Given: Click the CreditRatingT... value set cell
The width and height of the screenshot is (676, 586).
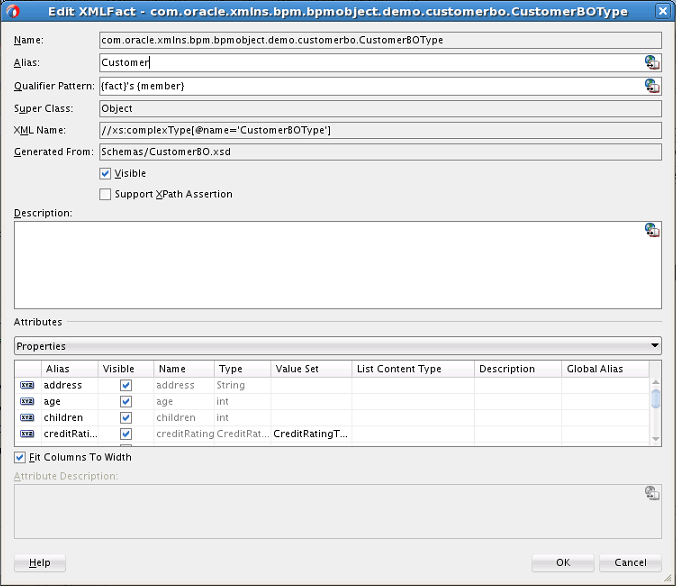Looking at the screenshot, I should tap(311, 434).
